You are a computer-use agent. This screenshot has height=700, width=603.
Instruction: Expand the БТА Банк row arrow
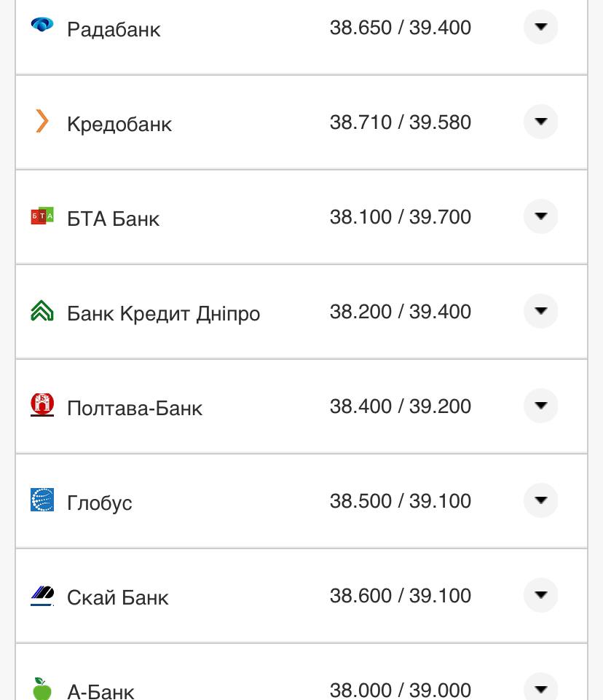point(540,216)
